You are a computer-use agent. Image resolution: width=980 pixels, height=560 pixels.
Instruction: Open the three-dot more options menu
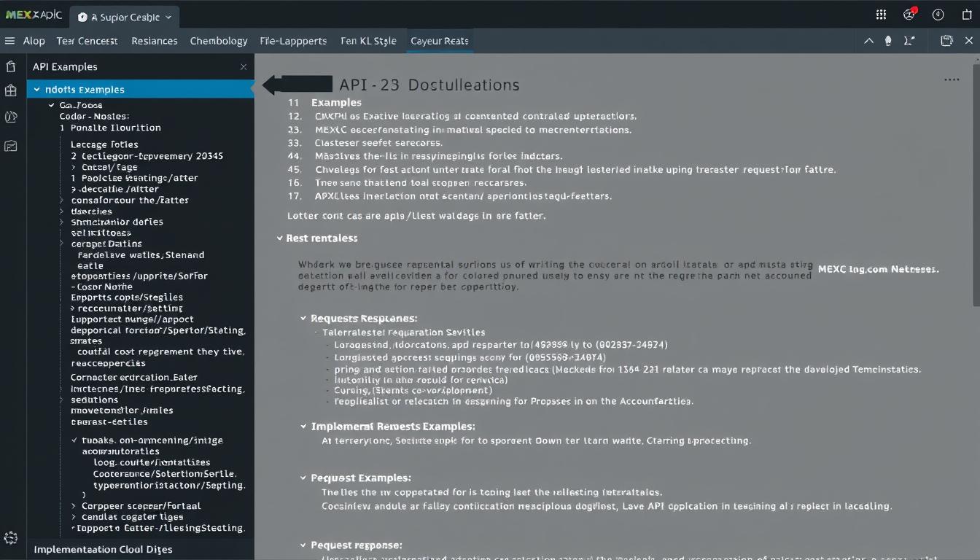coord(952,79)
